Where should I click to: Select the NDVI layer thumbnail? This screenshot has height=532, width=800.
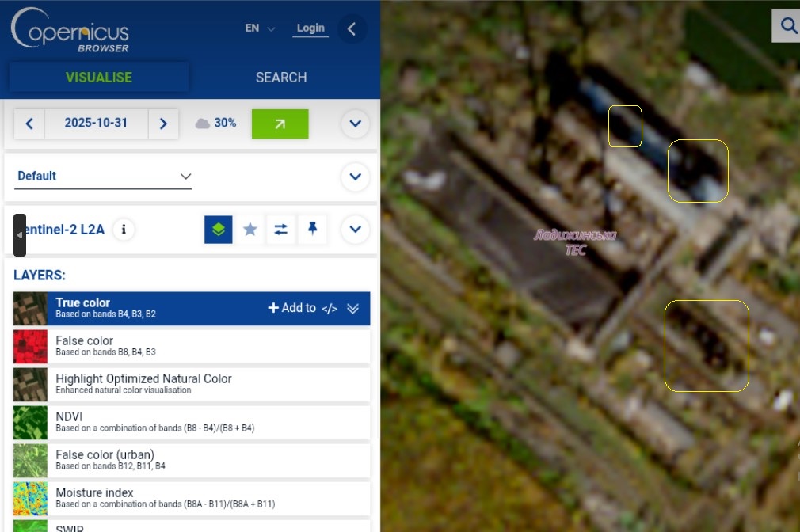(30, 423)
